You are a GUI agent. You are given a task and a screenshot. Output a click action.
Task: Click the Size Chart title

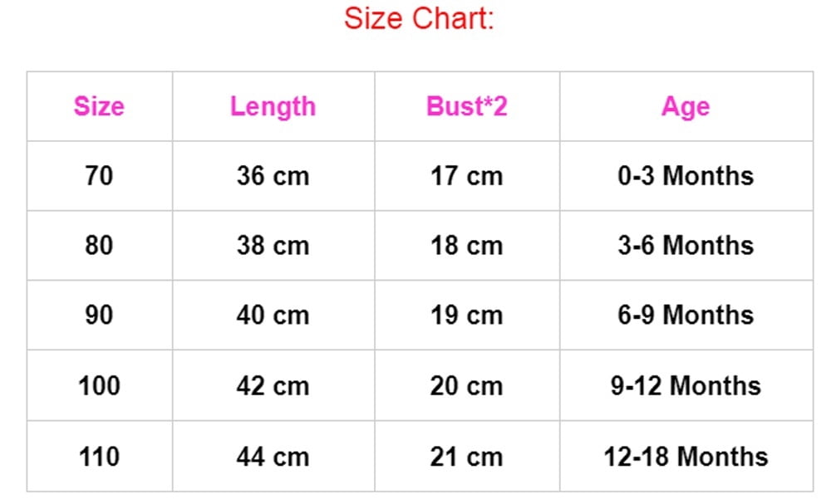click(x=419, y=18)
